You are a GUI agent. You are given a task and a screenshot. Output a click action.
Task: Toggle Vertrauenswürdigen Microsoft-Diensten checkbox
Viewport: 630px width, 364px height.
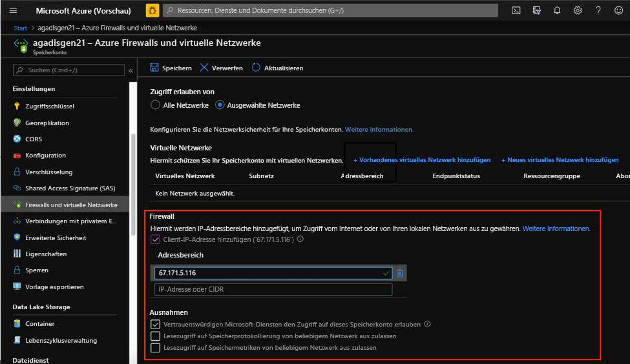(155, 324)
